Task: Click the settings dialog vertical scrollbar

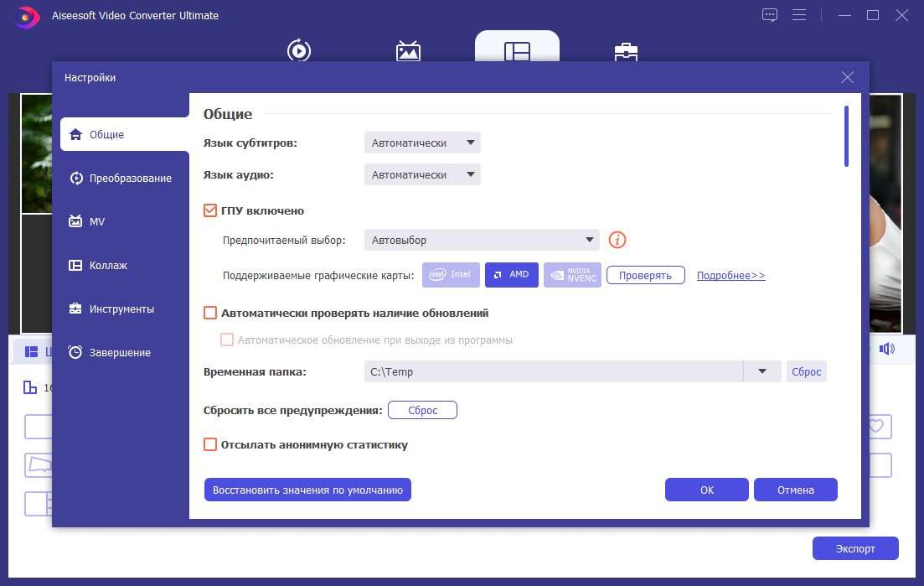Action: point(847,137)
